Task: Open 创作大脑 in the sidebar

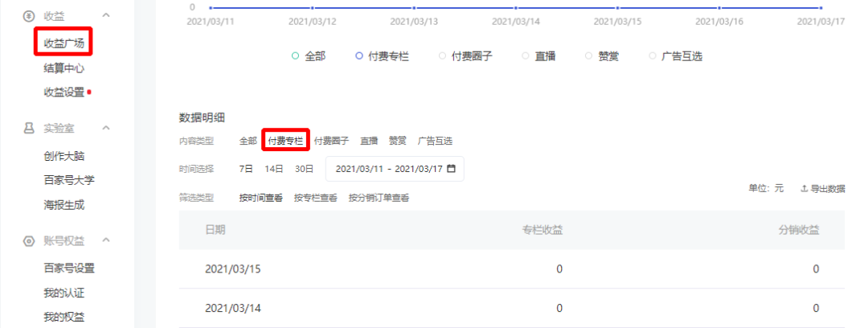Action: coord(63,156)
